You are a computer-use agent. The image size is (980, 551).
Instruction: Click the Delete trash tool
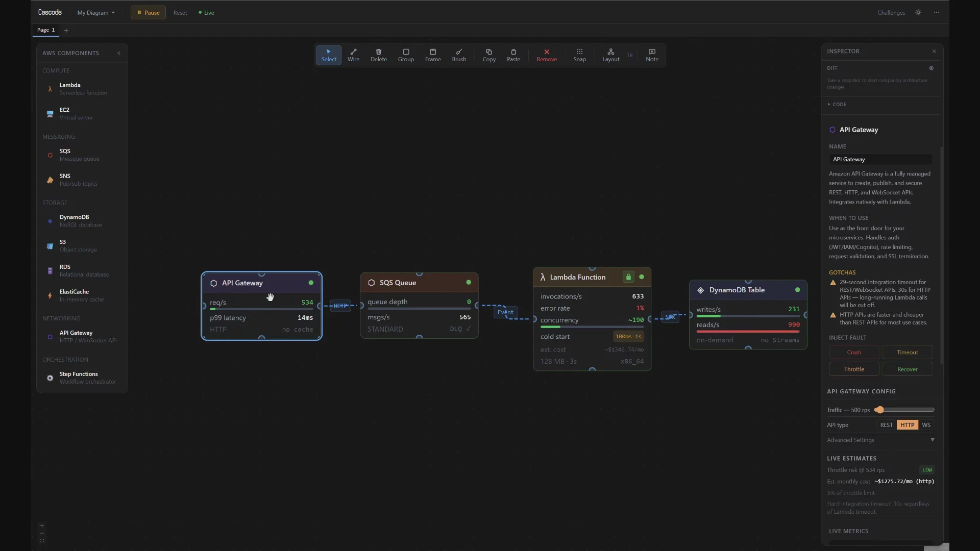click(379, 55)
